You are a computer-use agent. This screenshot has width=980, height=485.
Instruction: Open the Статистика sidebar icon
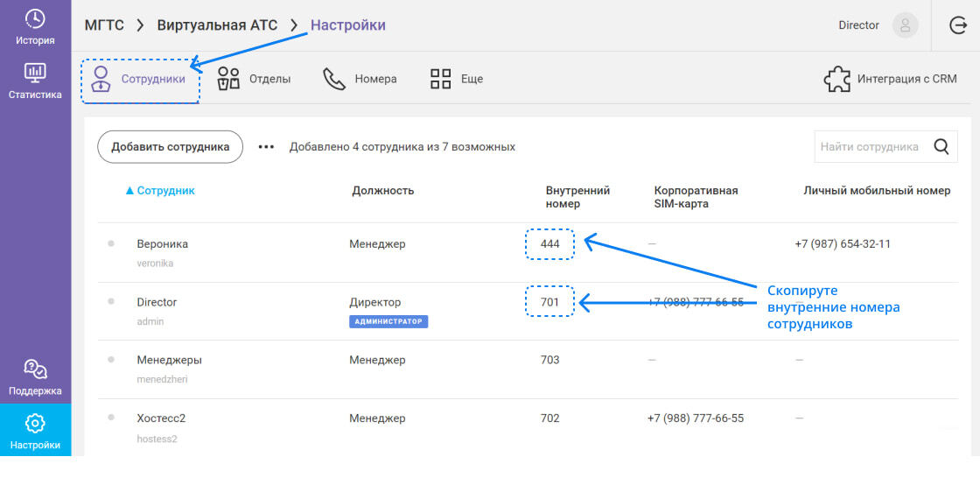35,81
